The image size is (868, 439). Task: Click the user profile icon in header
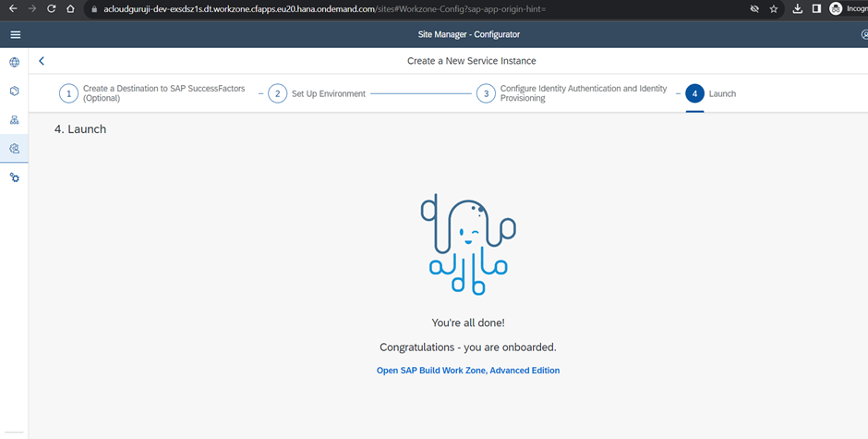point(862,34)
